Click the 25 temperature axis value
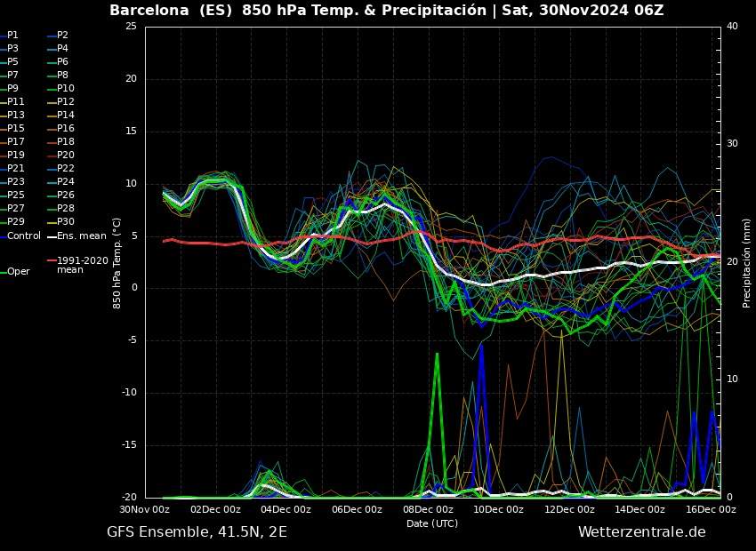 point(131,27)
